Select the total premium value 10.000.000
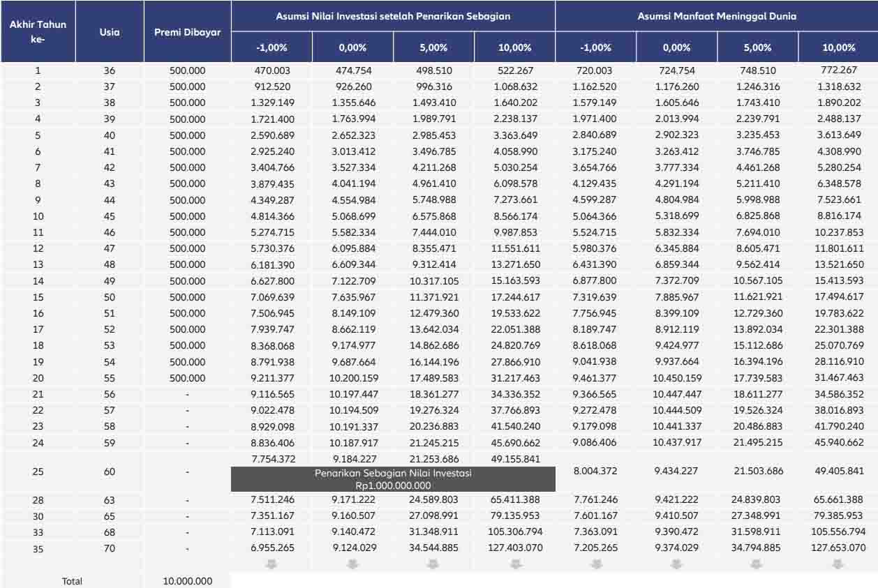 pos(187,580)
